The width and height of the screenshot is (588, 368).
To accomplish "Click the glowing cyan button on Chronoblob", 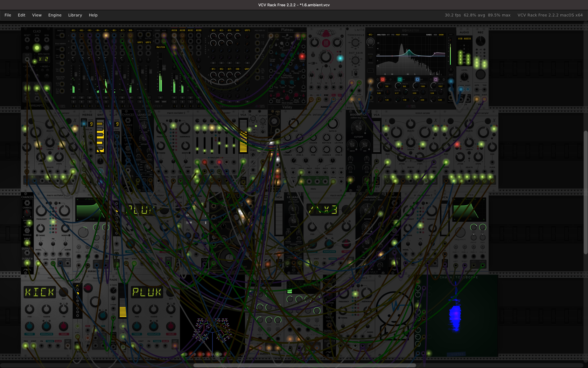I will click(x=340, y=58).
